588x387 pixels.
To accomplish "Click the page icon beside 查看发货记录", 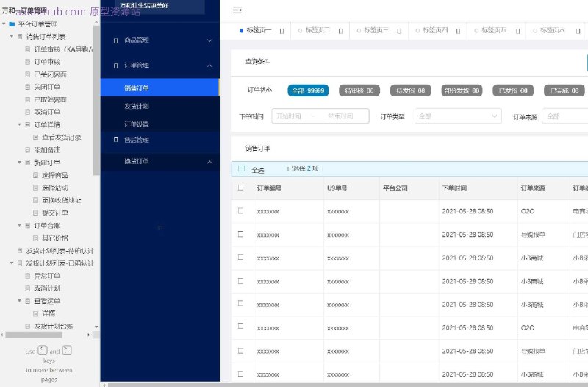I will click(x=35, y=138).
